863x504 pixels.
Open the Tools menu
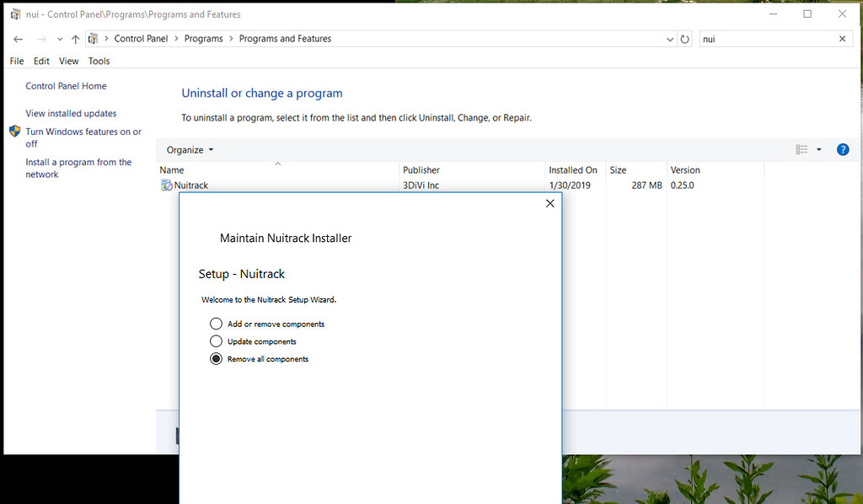tap(99, 61)
